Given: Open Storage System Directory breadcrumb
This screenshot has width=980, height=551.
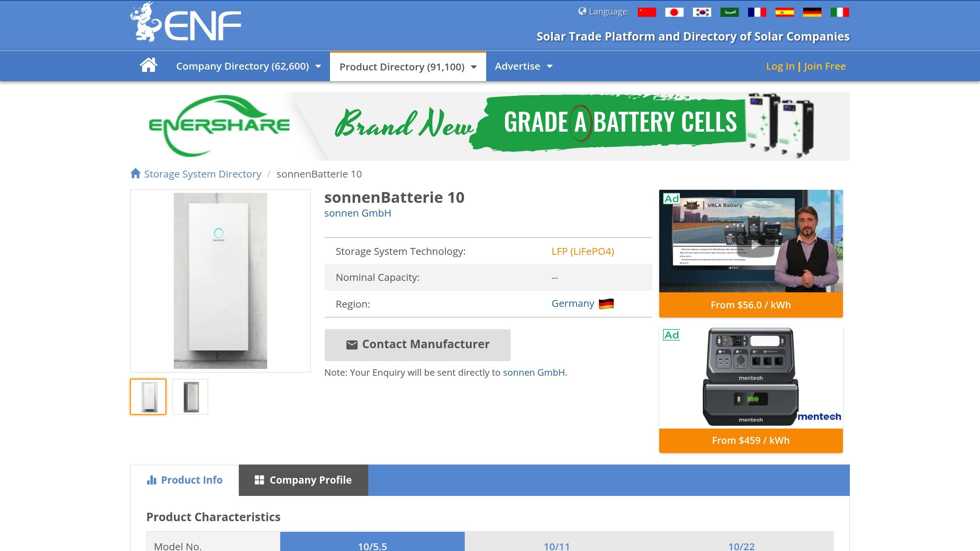Looking at the screenshot, I should (203, 174).
